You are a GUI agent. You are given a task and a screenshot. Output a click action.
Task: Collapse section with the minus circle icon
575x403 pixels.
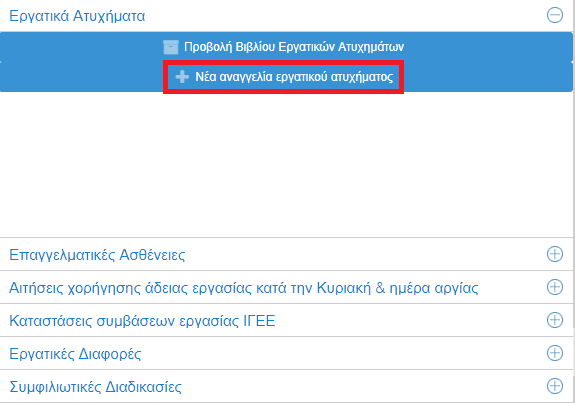(x=554, y=15)
